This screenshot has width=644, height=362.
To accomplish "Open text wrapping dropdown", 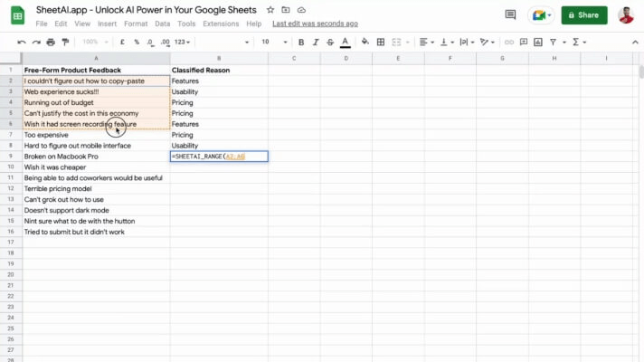I will pyautogui.click(x=467, y=42).
